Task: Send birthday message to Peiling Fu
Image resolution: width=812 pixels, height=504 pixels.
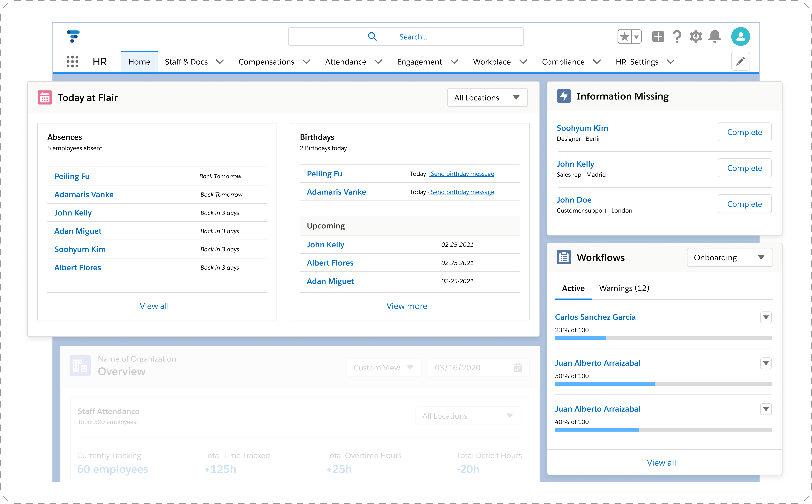Action: pos(462,174)
